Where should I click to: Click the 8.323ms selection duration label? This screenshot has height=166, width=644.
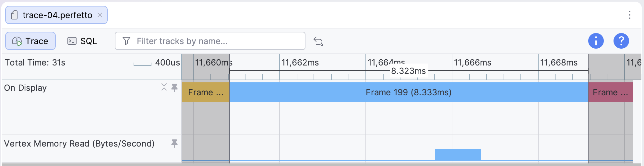point(408,71)
